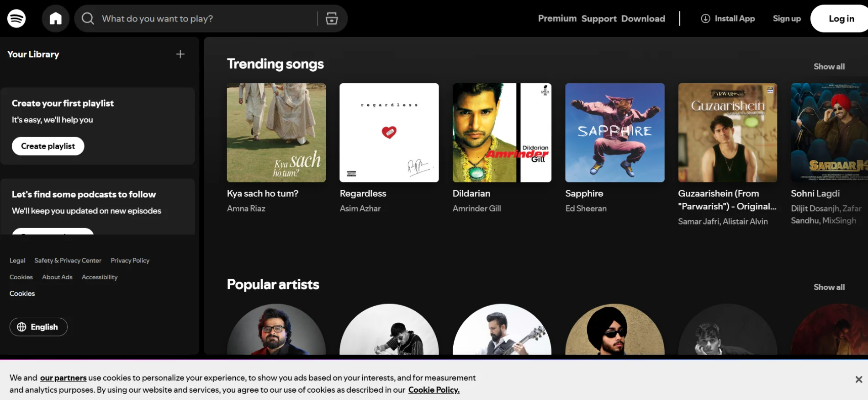The height and width of the screenshot is (400, 868).
Task: Open popular artist photo holding a guitar
Action: tap(502, 330)
